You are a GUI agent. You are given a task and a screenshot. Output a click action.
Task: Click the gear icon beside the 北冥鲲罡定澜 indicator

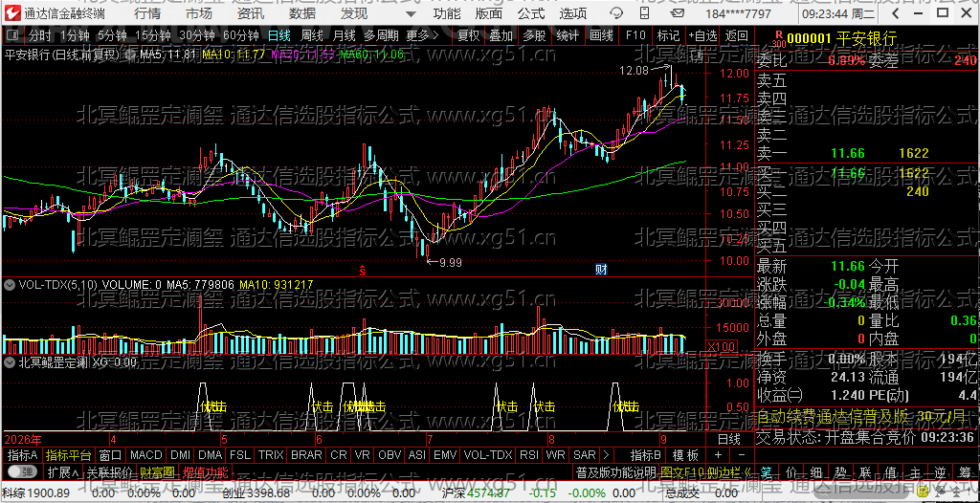[x=10, y=361]
